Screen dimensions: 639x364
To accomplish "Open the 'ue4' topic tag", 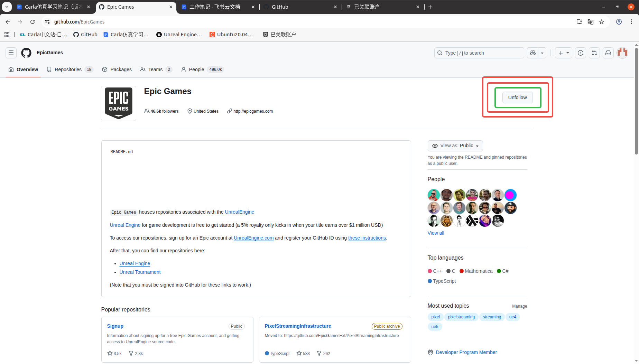I will [x=513, y=317].
